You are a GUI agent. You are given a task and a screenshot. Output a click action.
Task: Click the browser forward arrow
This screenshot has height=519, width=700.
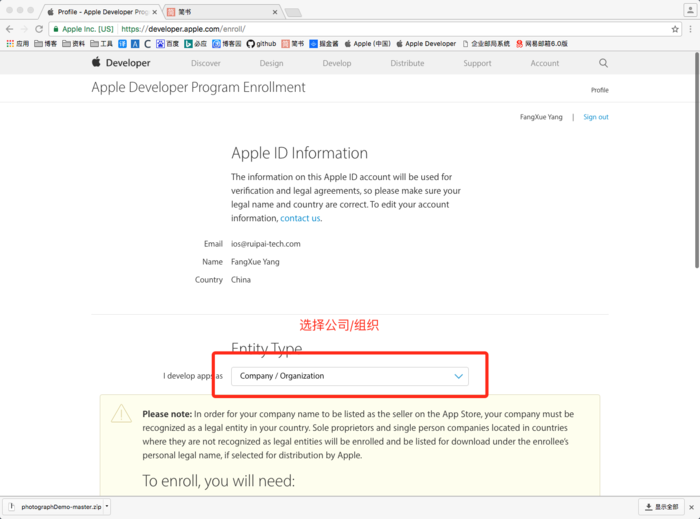coord(24,29)
